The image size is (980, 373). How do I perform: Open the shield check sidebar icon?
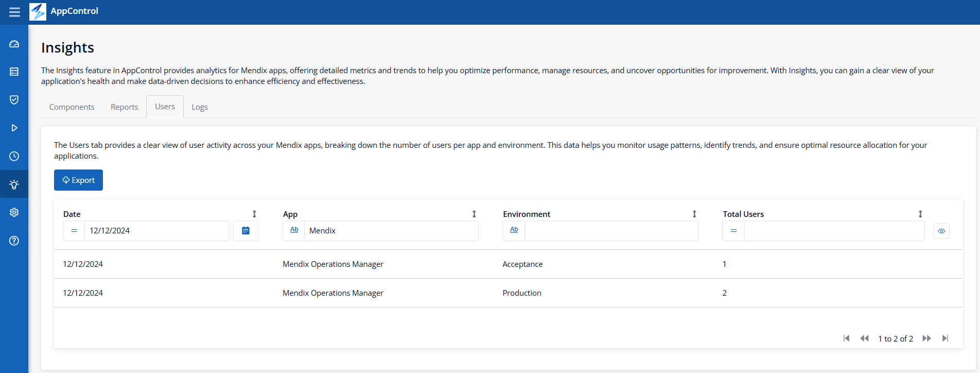14,99
